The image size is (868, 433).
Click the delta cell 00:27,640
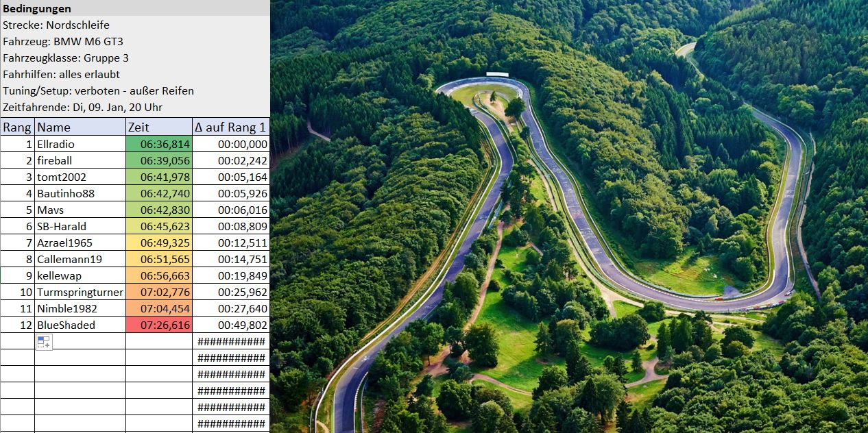[x=231, y=308]
